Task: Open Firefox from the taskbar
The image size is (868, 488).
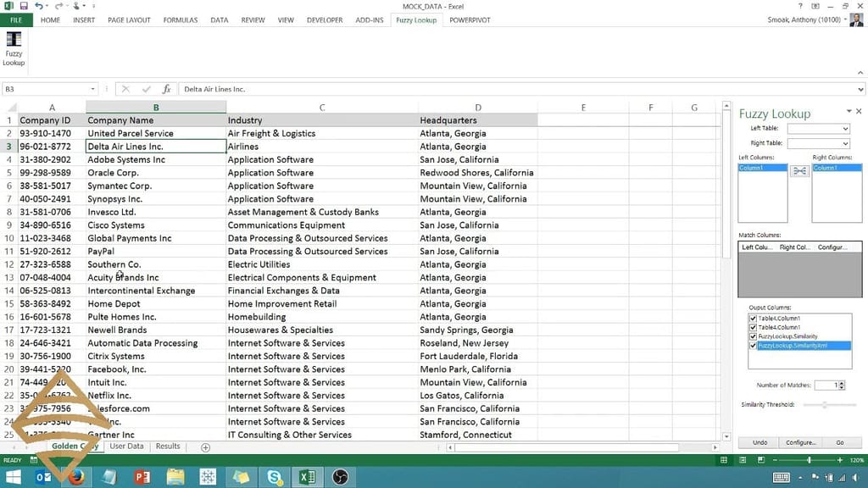Action: (x=77, y=477)
